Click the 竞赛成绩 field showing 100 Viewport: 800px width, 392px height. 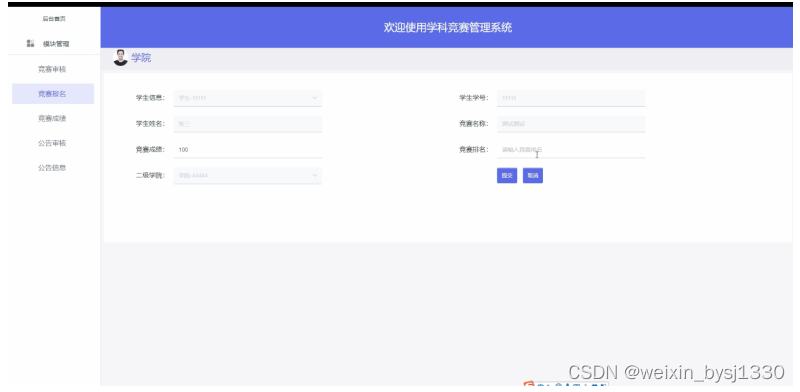247,150
